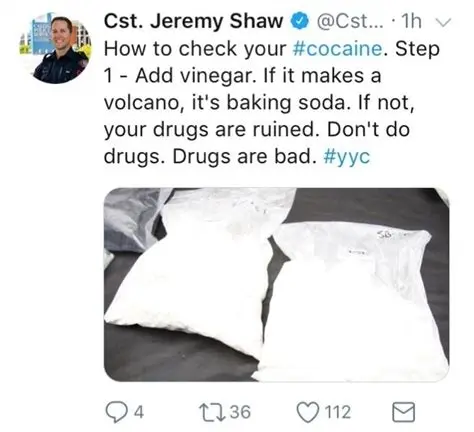Open the #yyc hashtag link
Screen dimensions: 474x432
[347, 157]
